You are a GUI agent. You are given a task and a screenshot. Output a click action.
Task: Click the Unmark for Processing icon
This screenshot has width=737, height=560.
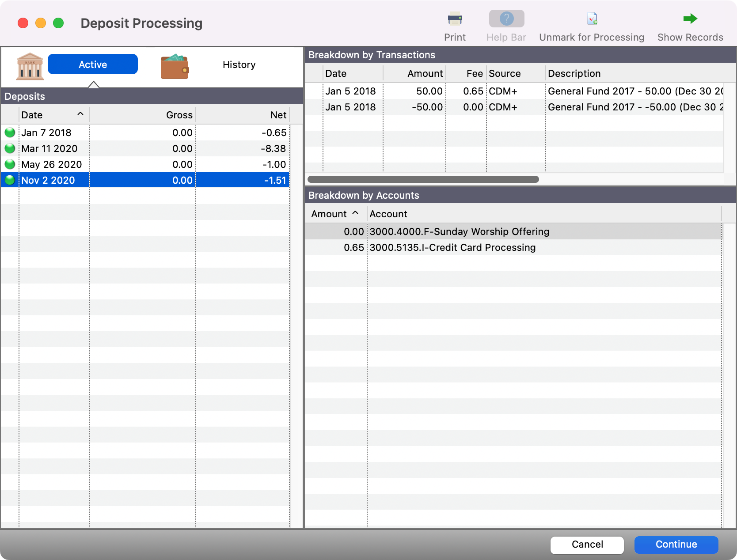[592, 19]
